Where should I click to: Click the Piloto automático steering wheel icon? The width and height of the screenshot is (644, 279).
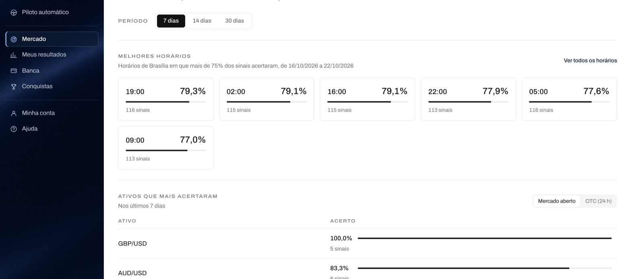coord(14,12)
